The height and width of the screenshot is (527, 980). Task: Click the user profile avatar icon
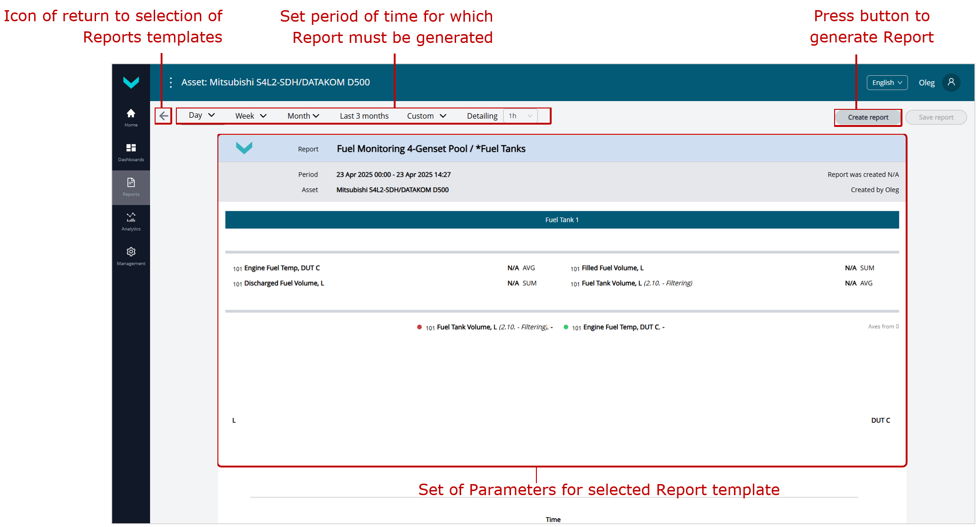pos(951,83)
